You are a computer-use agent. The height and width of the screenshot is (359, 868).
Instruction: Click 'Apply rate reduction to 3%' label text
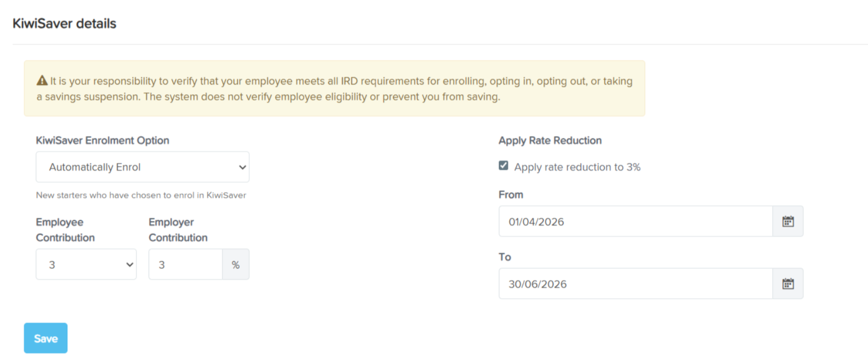click(x=577, y=167)
